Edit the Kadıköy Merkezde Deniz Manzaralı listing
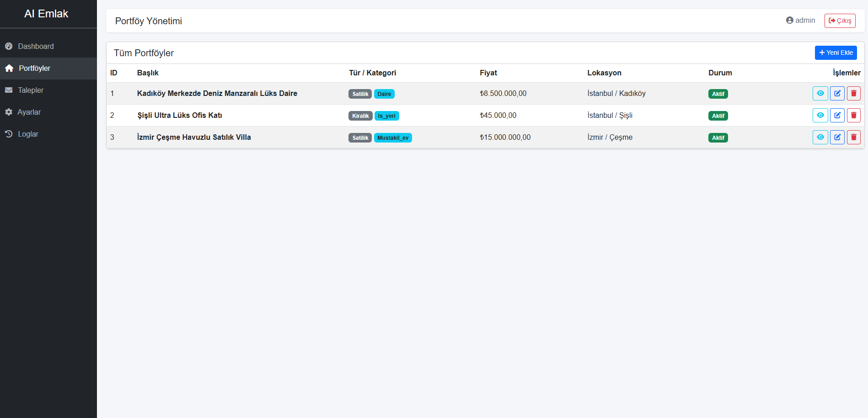 pyautogui.click(x=837, y=94)
